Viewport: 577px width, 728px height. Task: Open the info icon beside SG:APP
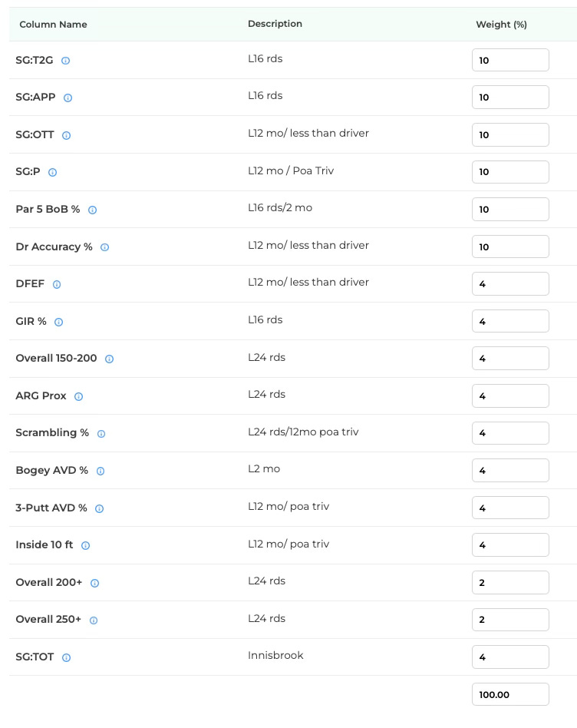tap(68, 98)
